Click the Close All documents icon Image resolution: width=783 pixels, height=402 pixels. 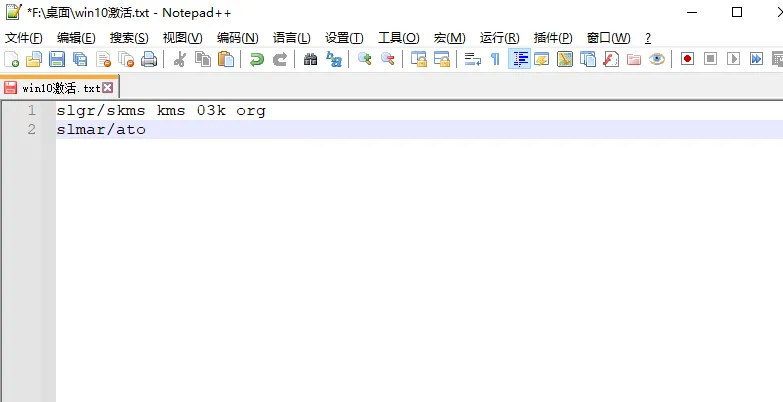pyautogui.click(x=126, y=59)
